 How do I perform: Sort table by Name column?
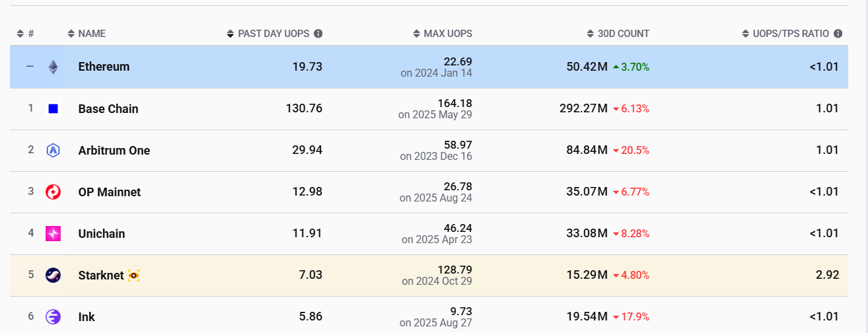pos(91,34)
